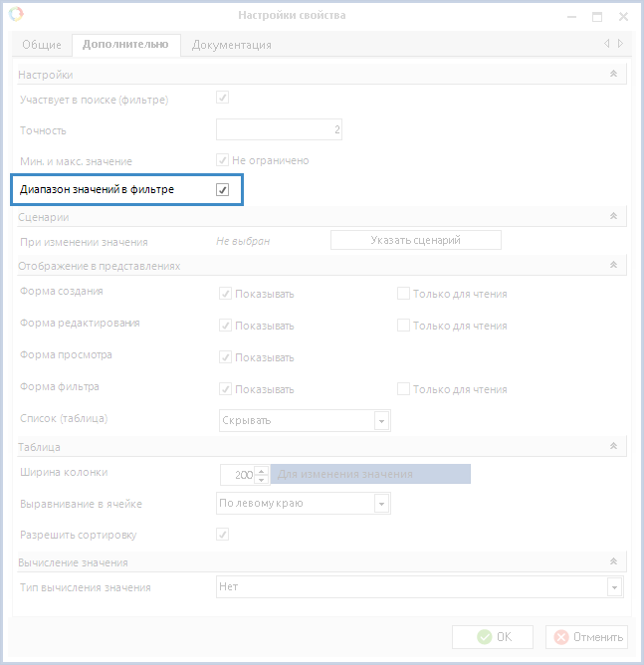Confirm with the OK button

coord(493,637)
